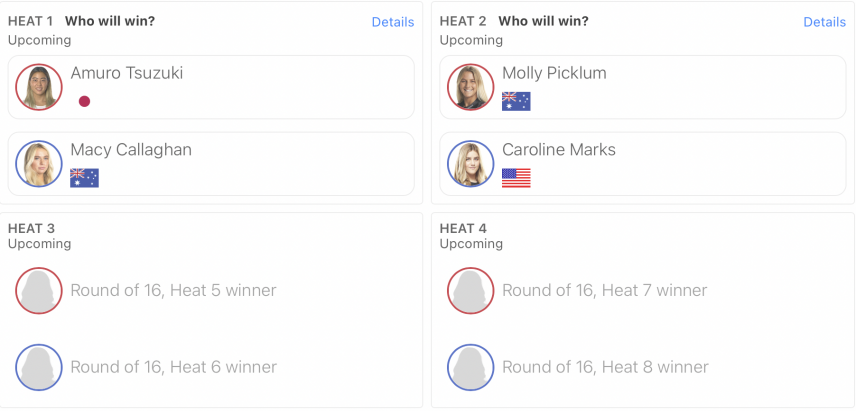Click Caroline Marks's profile photo
This screenshot has width=856, height=411.
(471, 164)
